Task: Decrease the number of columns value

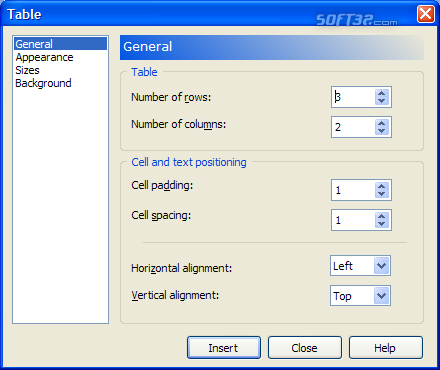Action: coord(382,131)
